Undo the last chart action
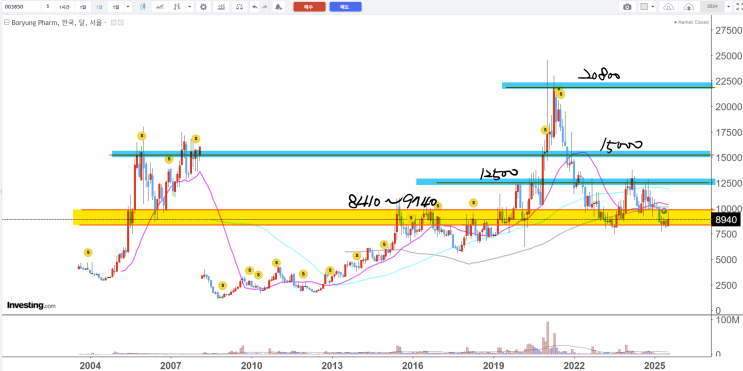This screenshot has width=743, height=371. click(255, 7)
